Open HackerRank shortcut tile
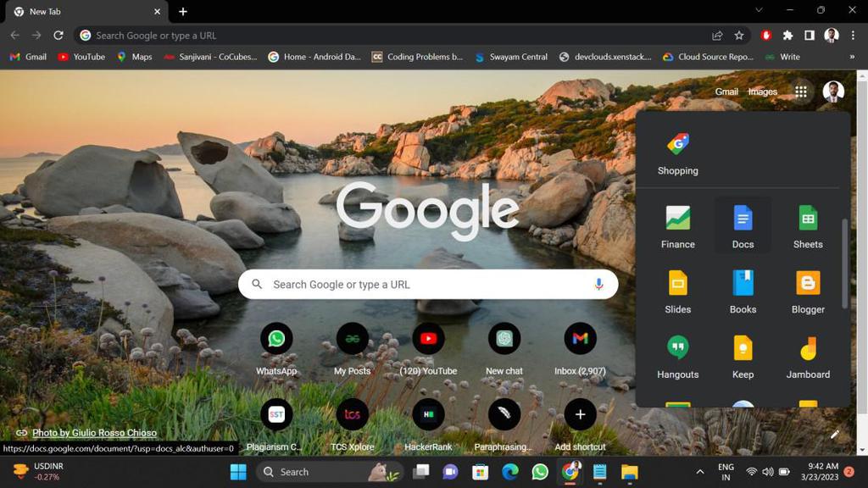This screenshot has width=868, height=488. [428, 425]
